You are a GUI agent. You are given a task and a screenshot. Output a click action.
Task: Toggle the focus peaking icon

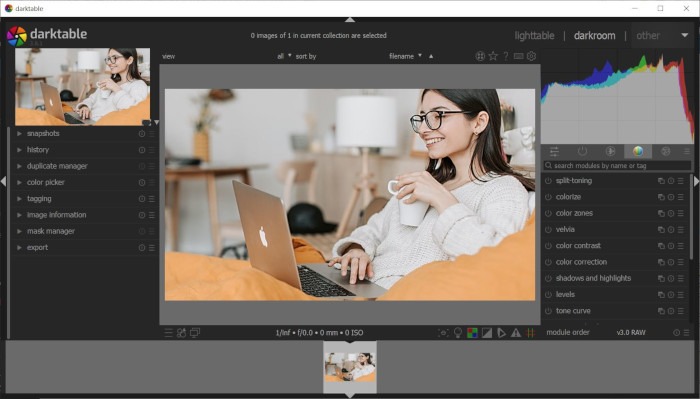(443, 333)
